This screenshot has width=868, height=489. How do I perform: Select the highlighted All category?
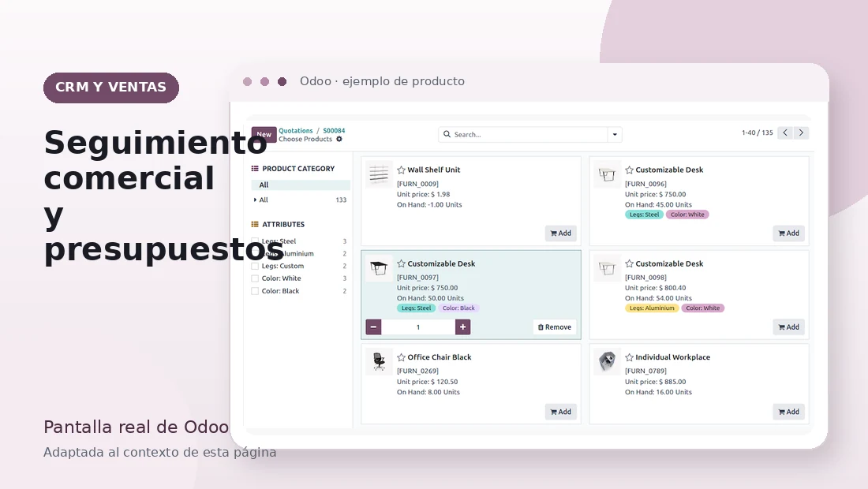point(301,185)
